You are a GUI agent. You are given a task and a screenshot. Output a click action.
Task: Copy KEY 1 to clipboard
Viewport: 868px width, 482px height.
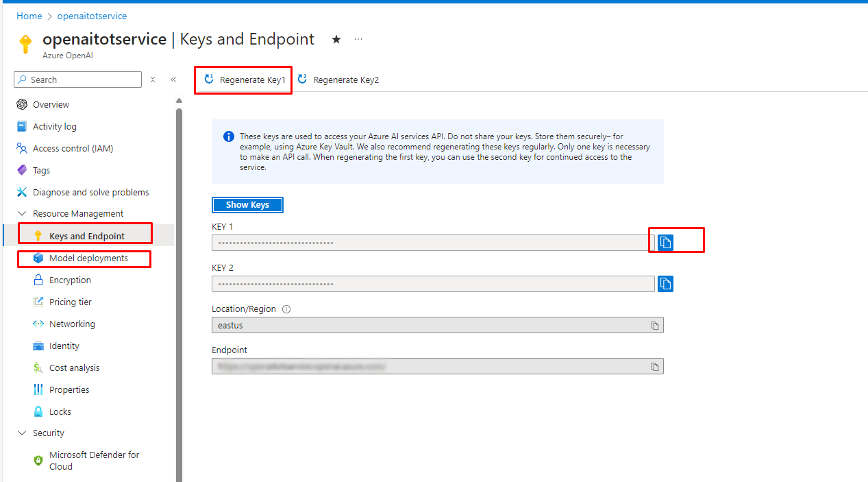pos(665,242)
